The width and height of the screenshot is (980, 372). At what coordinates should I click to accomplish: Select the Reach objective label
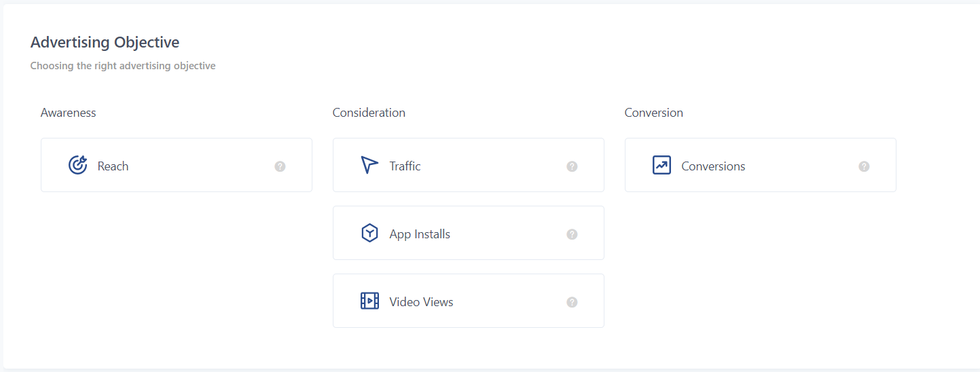(113, 166)
